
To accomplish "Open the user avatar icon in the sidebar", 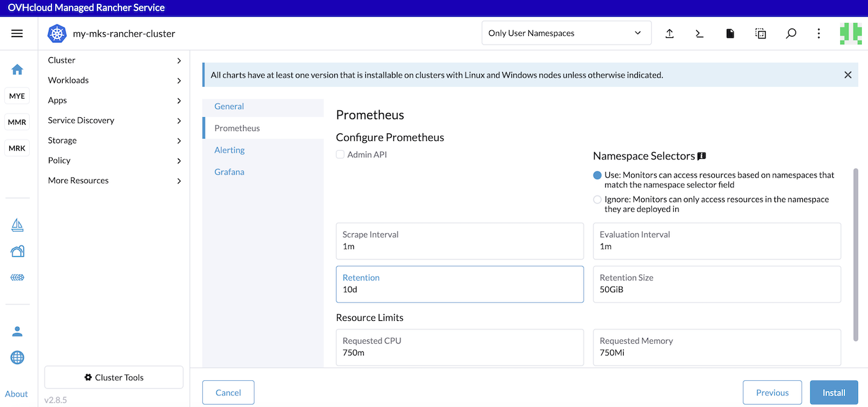I will coord(17,331).
